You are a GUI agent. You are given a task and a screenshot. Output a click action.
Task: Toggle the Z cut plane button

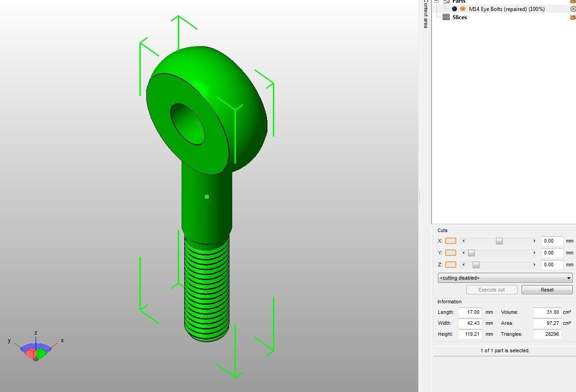[451, 265]
